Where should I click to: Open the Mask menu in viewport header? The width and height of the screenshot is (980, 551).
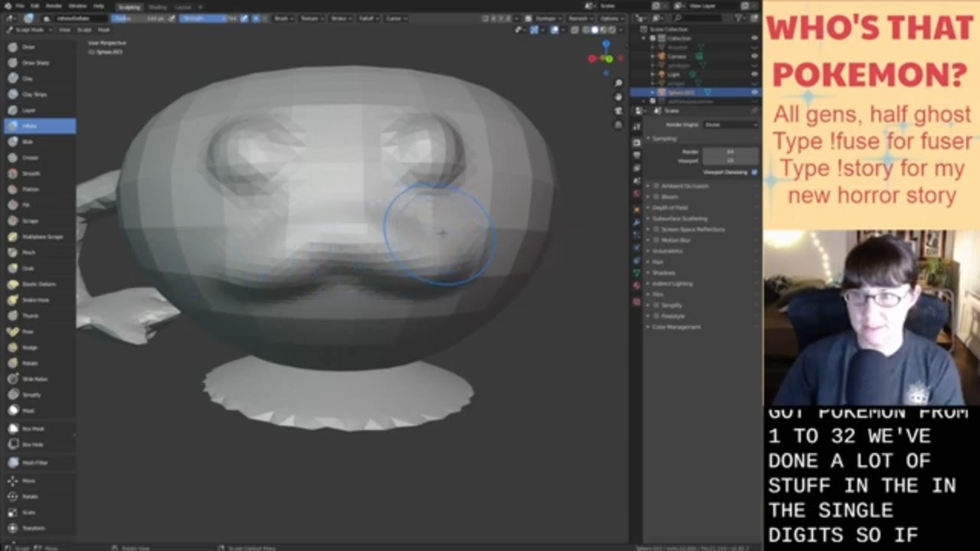click(x=103, y=29)
